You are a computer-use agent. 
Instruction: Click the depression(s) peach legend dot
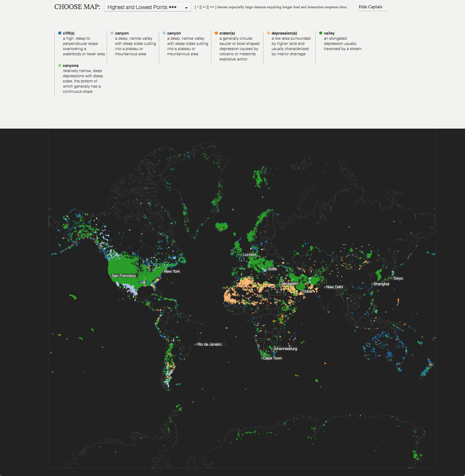click(x=268, y=33)
